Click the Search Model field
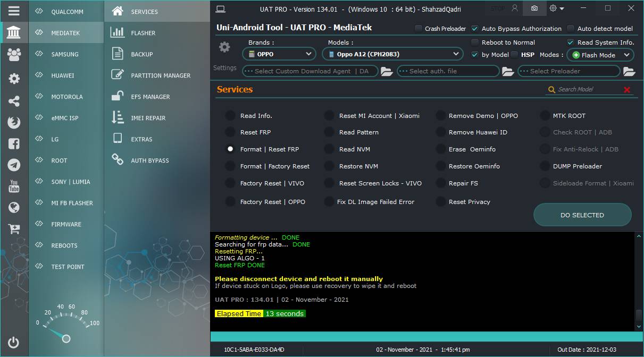The height and width of the screenshot is (357, 644). point(589,89)
